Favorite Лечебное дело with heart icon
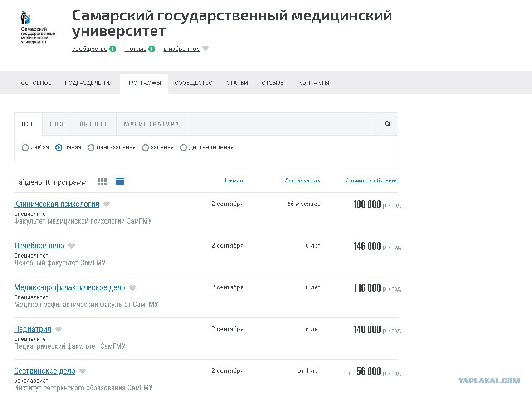532x394 pixels. [x=72, y=246]
